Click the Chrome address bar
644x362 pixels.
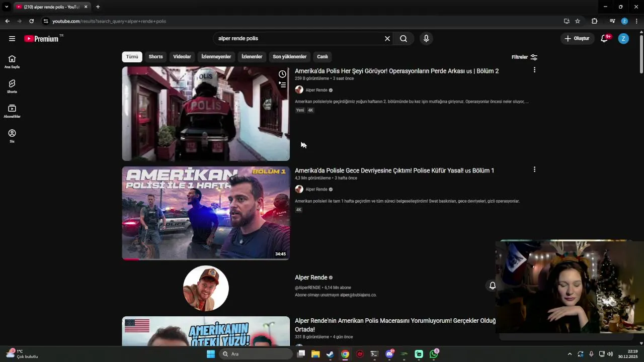tap(302, 21)
